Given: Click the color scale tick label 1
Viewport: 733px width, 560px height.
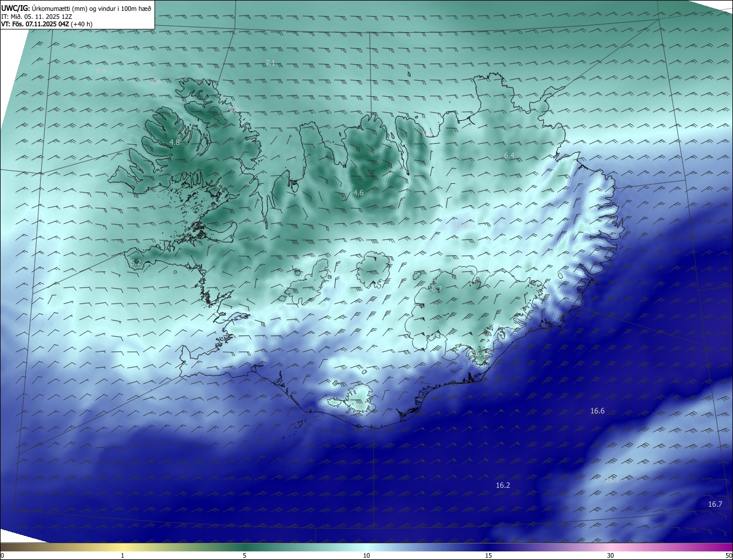Looking at the screenshot, I should tap(123, 555).
